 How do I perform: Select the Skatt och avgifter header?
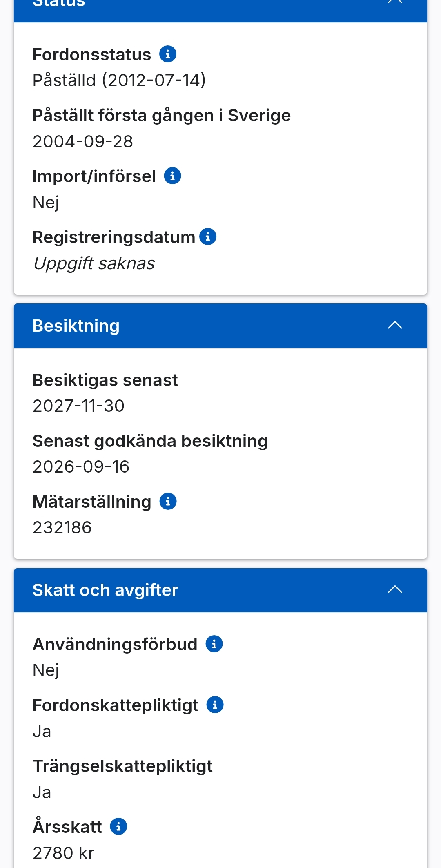(220, 590)
